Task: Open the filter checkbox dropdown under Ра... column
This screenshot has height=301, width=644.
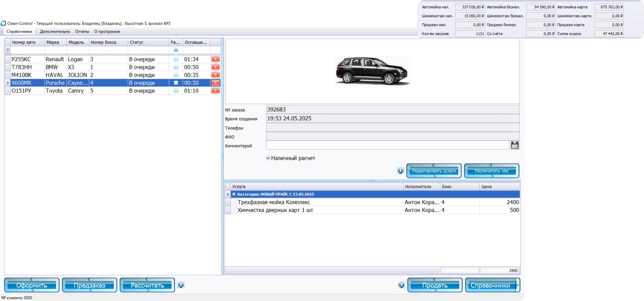Action: [176, 50]
